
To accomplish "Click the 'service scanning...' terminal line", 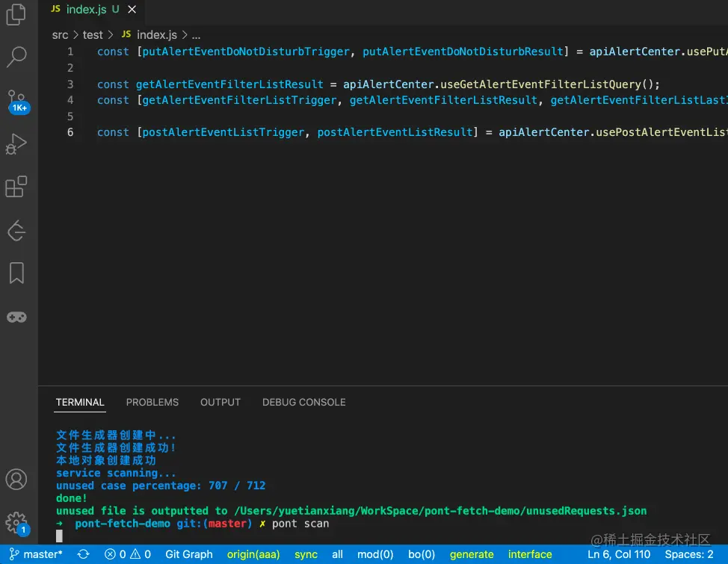I will pos(116,473).
